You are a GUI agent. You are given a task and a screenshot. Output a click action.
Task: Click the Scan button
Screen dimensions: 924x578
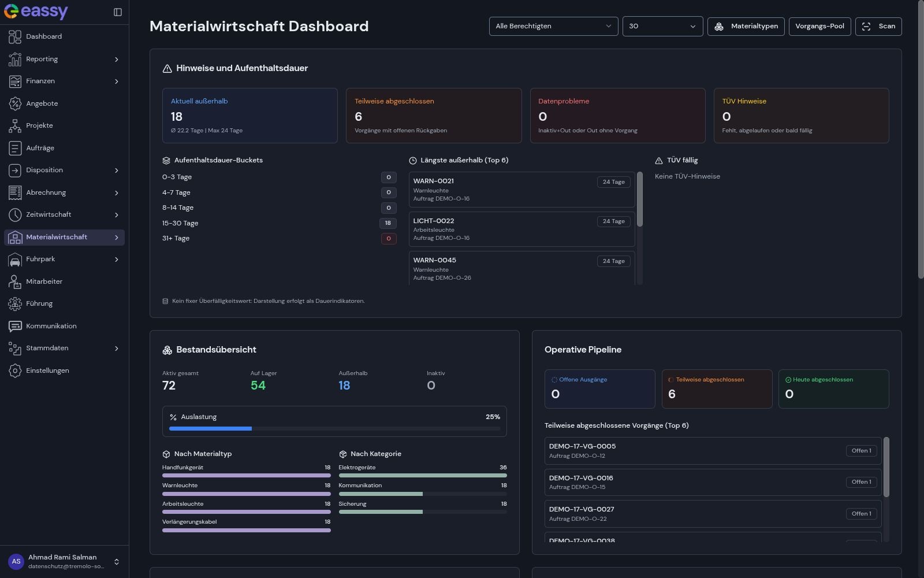tap(878, 27)
